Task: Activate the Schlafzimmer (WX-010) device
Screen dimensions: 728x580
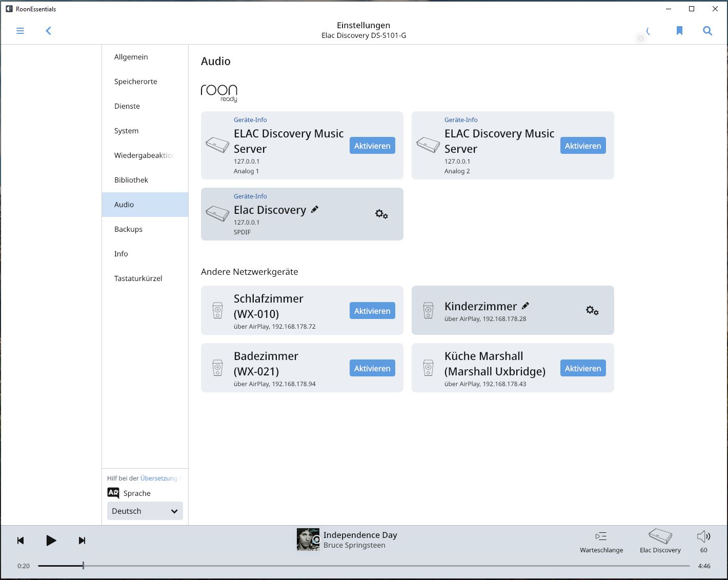Action: point(372,311)
